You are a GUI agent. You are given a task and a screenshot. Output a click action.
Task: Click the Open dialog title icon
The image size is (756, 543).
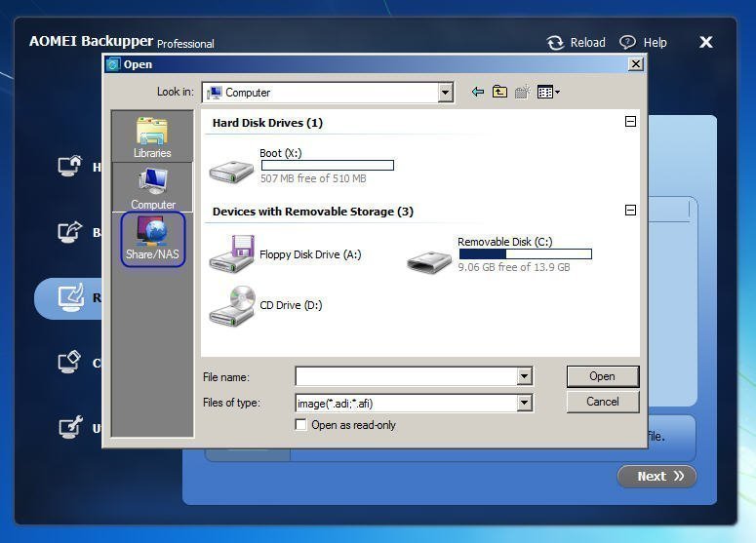(x=113, y=64)
